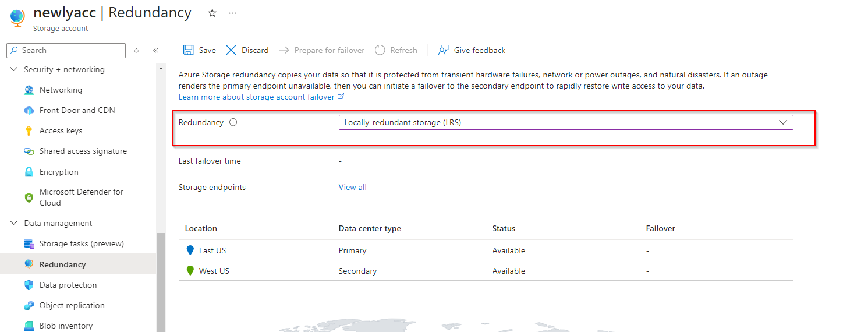Click the Save disk icon
The height and width of the screenshot is (332, 868).
189,50
